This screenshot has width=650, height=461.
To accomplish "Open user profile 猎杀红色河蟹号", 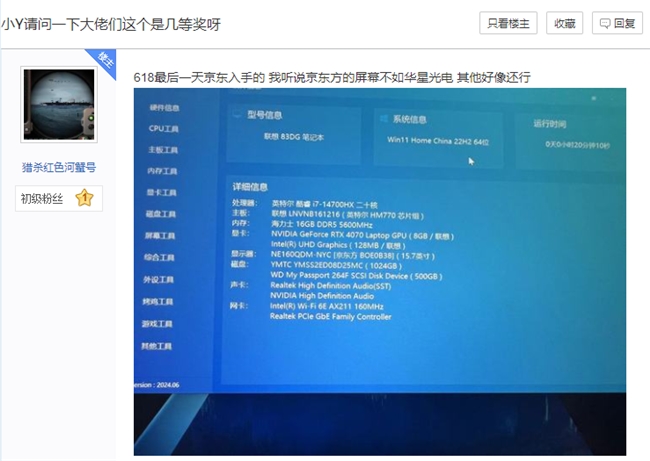I will (x=59, y=167).
